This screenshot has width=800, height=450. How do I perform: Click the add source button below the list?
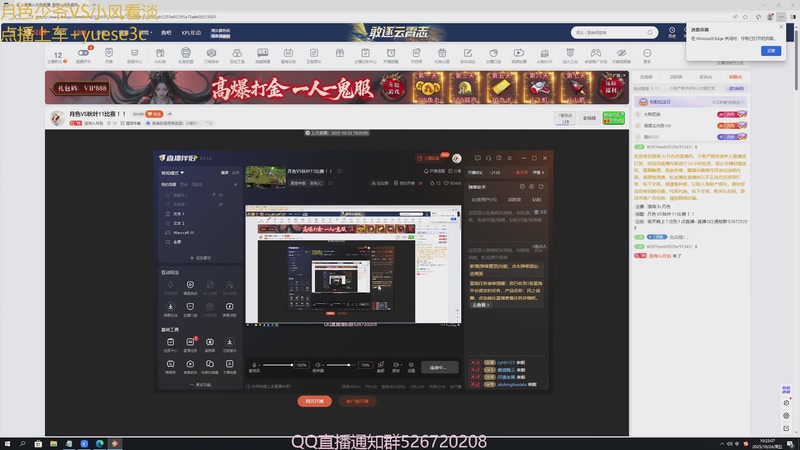click(200, 258)
